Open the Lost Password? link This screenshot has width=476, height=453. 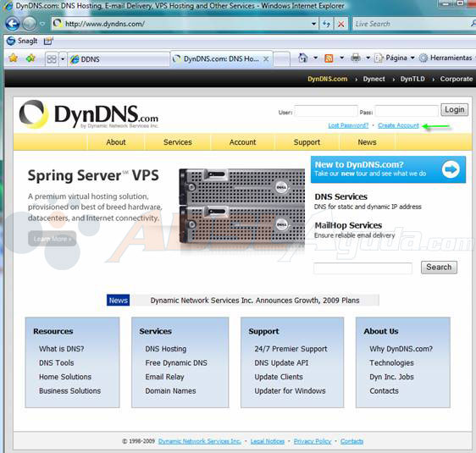tap(348, 125)
